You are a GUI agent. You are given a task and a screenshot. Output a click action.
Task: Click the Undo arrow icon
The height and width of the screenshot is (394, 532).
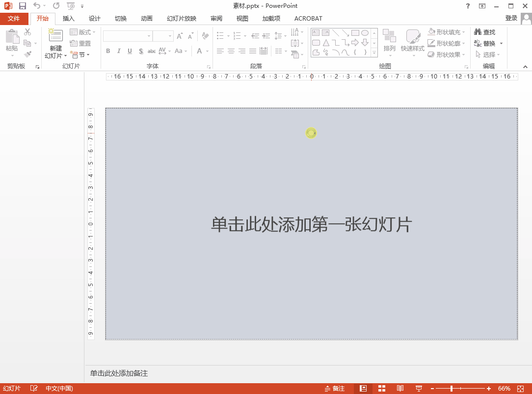[x=37, y=6]
